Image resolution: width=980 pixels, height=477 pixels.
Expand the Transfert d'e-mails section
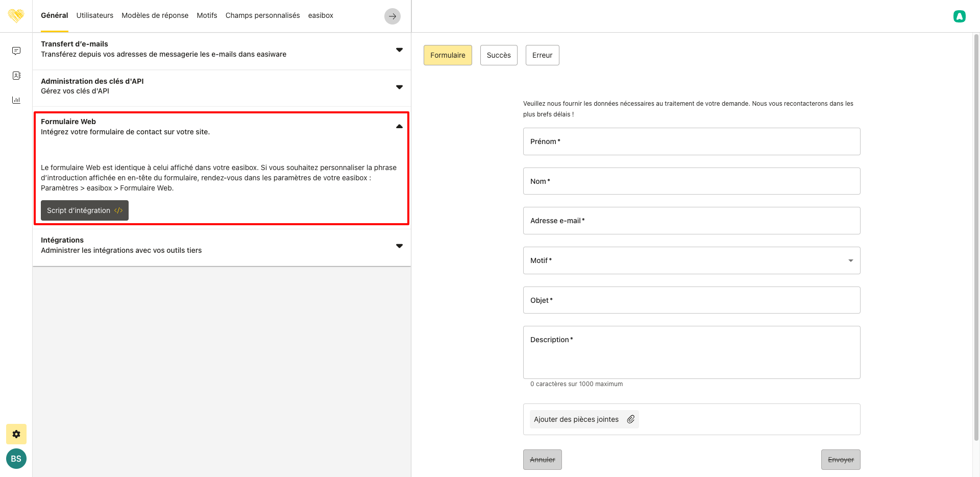point(399,50)
